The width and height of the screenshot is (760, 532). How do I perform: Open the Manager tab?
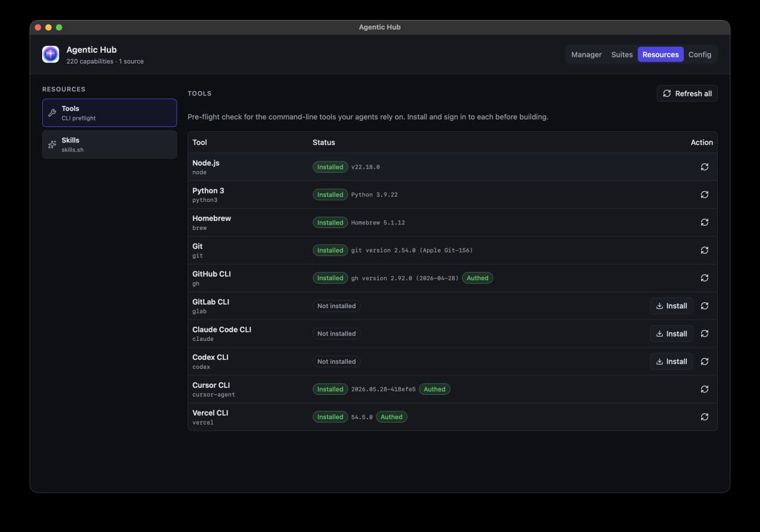point(587,55)
